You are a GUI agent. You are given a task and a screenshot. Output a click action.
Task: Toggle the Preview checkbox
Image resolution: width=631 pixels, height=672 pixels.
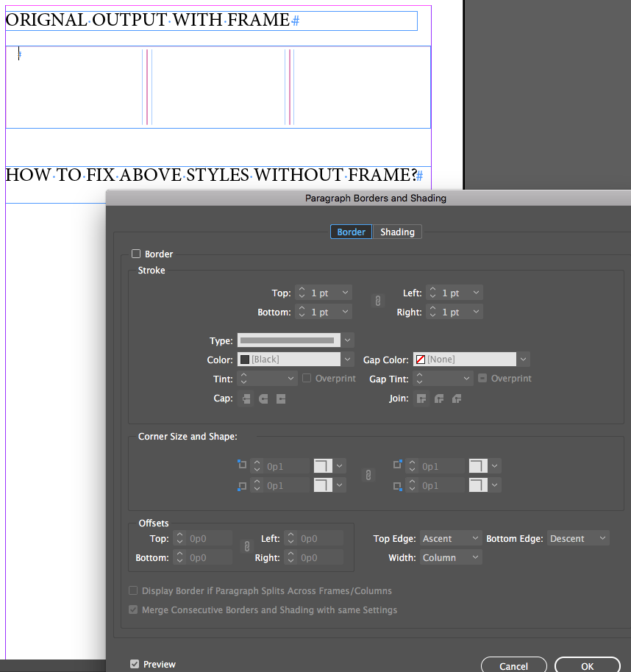pos(133,664)
